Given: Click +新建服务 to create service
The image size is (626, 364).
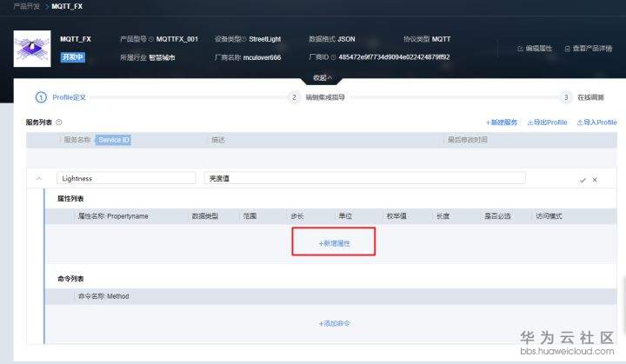Looking at the screenshot, I should [x=502, y=122].
